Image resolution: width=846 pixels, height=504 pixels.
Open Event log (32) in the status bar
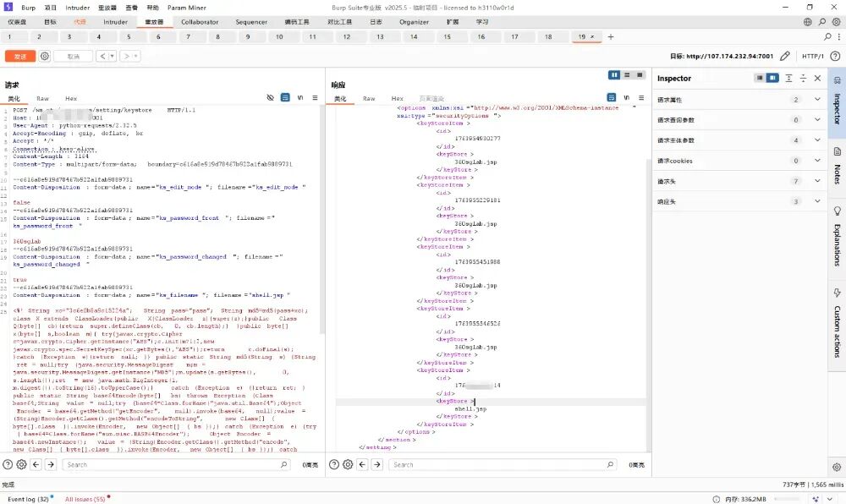[x=28, y=499]
